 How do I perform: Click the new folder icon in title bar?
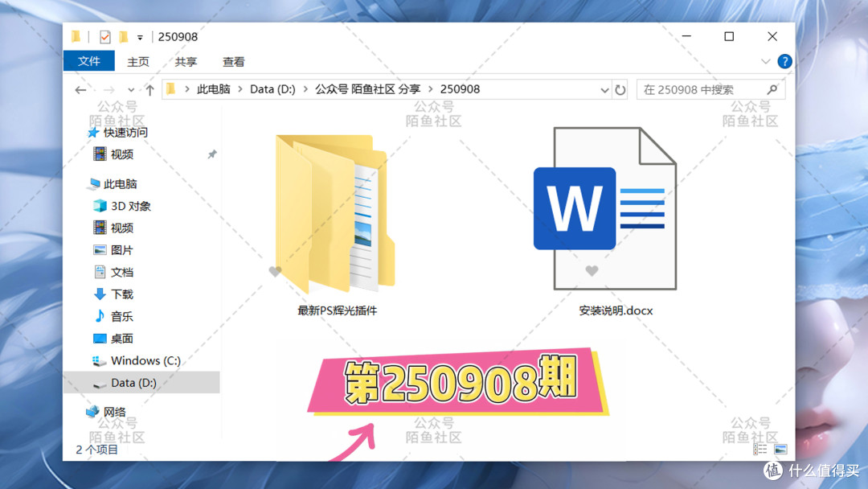(124, 37)
